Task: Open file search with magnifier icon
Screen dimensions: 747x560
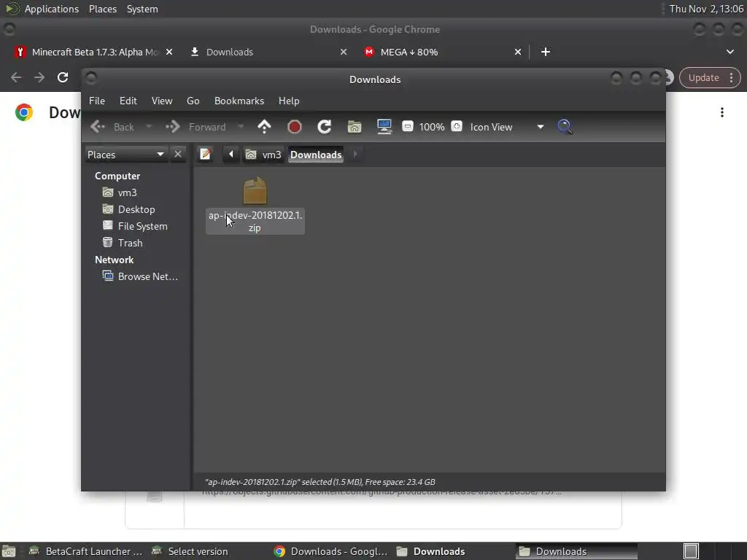Action: [x=565, y=127]
